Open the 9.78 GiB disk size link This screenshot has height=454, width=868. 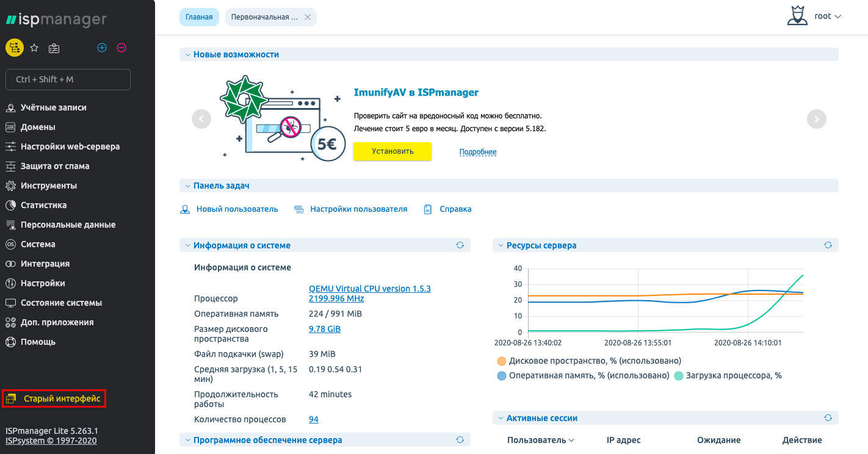[x=325, y=329]
